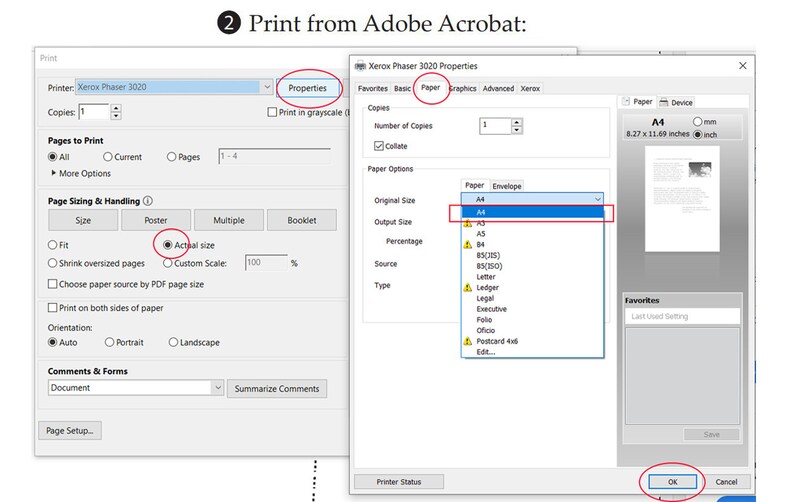This screenshot has height=502, width=794.
Task: Choose Postcard 4x6 paper size
Action: coord(532,341)
